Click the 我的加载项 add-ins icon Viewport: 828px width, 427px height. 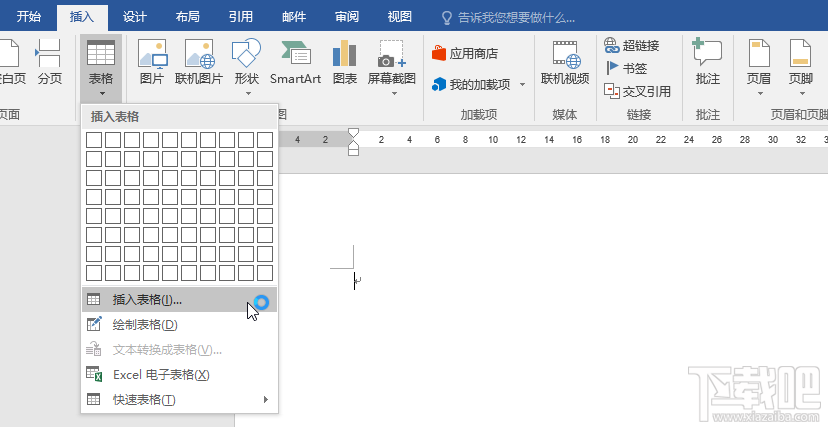pos(439,84)
